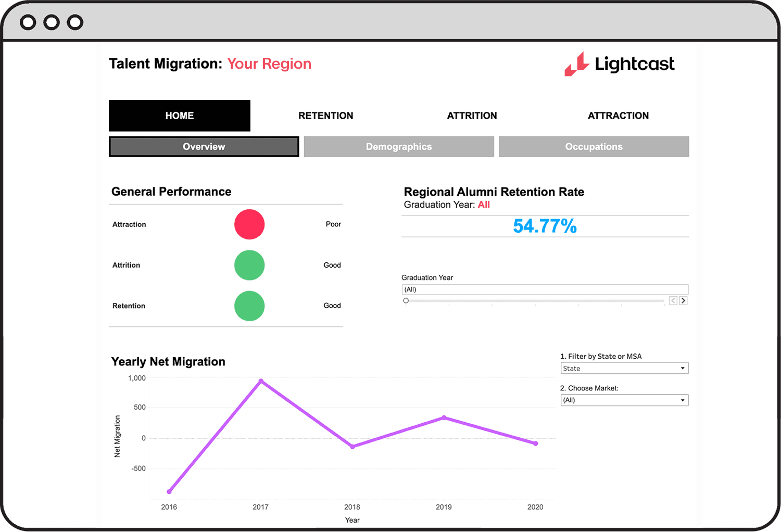Click the left arrow beside the year slider
The width and height of the screenshot is (781, 532).
672,300
